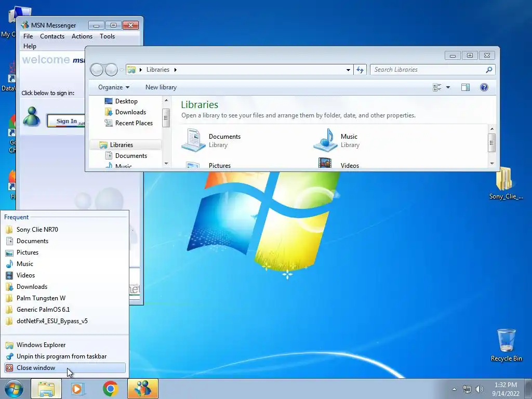Open the More view options arrow
This screenshot has height=399, width=532.
coord(448,87)
